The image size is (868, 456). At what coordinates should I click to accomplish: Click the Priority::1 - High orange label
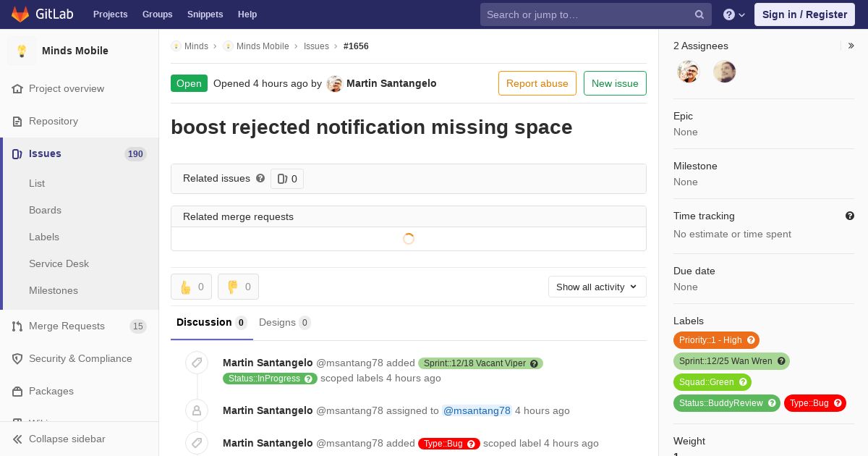tap(716, 340)
